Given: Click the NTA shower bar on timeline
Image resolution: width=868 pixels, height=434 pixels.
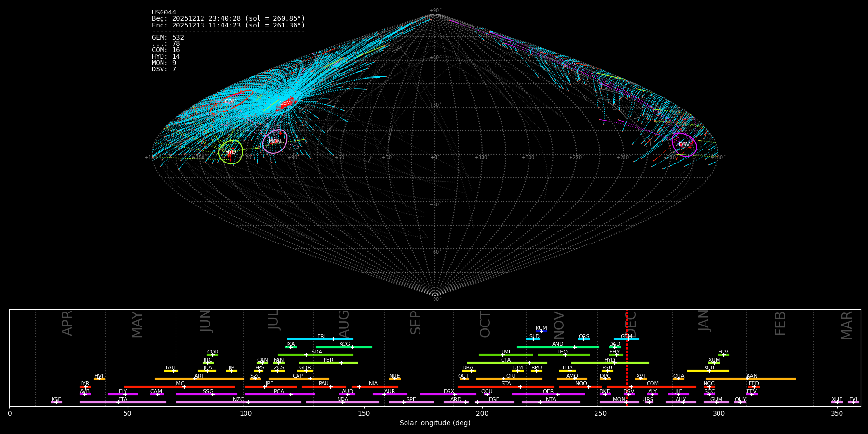Looking at the screenshot, I should tap(551, 402).
